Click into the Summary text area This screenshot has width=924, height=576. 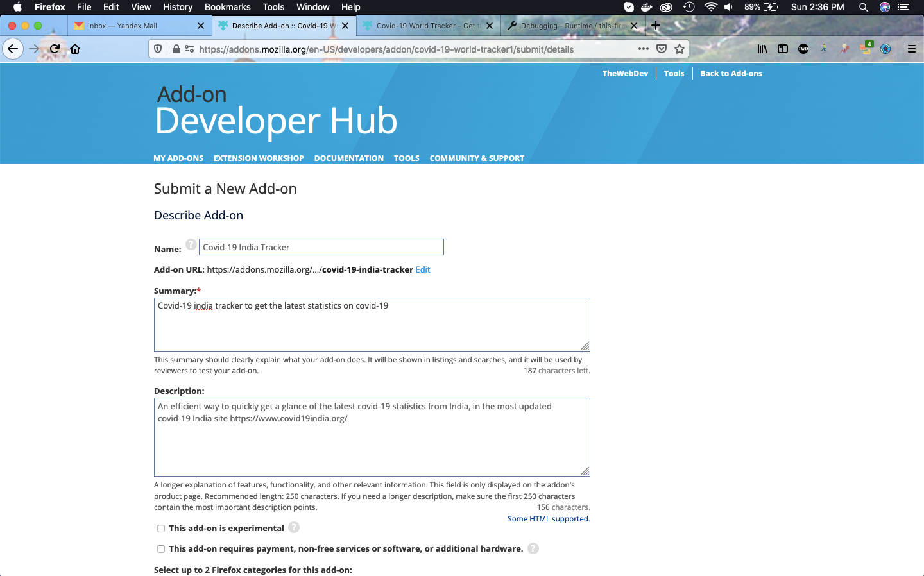(x=372, y=325)
